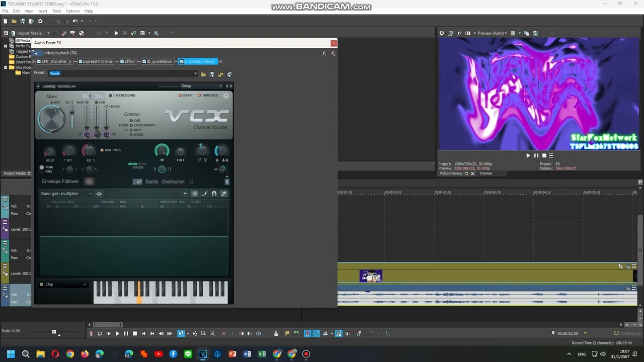The height and width of the screenshot is (362, 644).
Task: Switch to the Project Media tab
Action: [x=15, y=173]
